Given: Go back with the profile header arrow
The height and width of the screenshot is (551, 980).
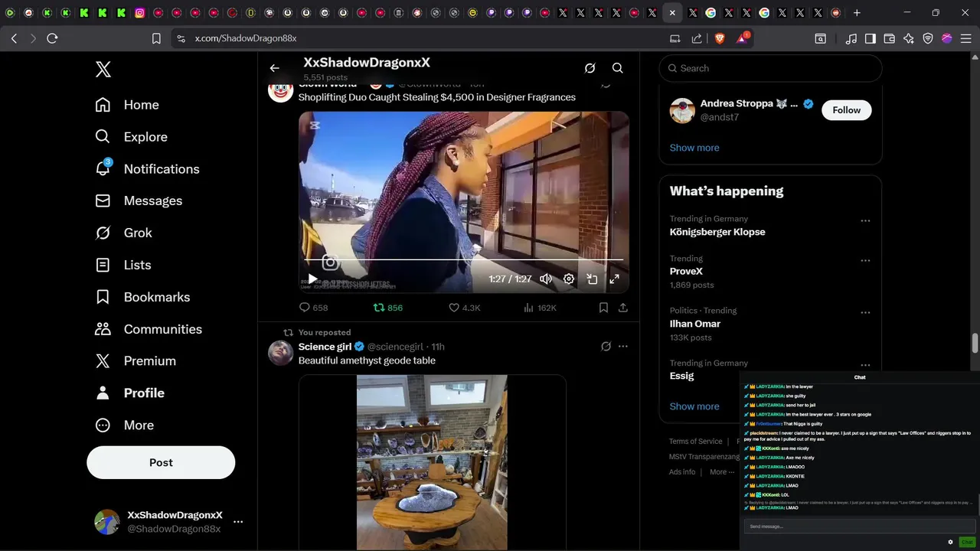Looking at the screenshot, I should (275, 68).
